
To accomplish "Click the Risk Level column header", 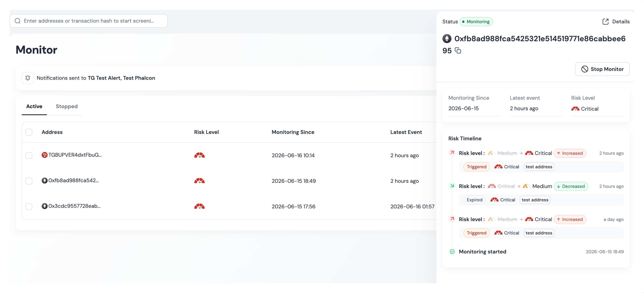I will click(x=206, y=132).
